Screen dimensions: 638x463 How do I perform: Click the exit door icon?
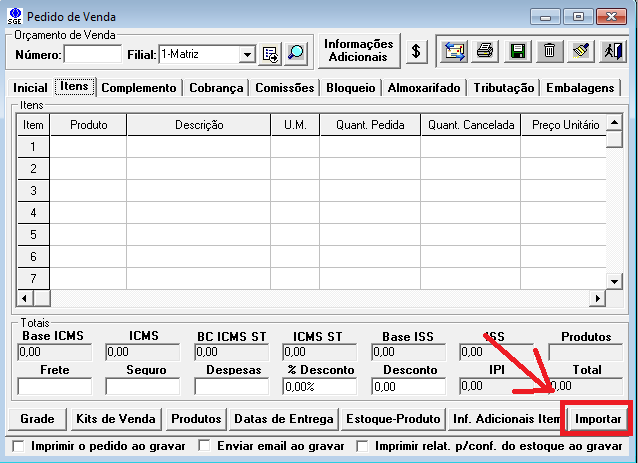612,50
